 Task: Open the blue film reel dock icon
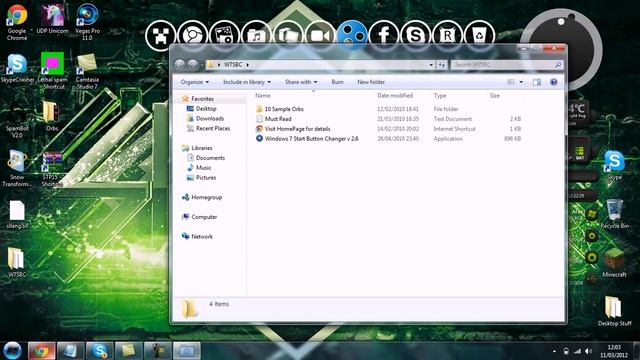tap(352, 35)
